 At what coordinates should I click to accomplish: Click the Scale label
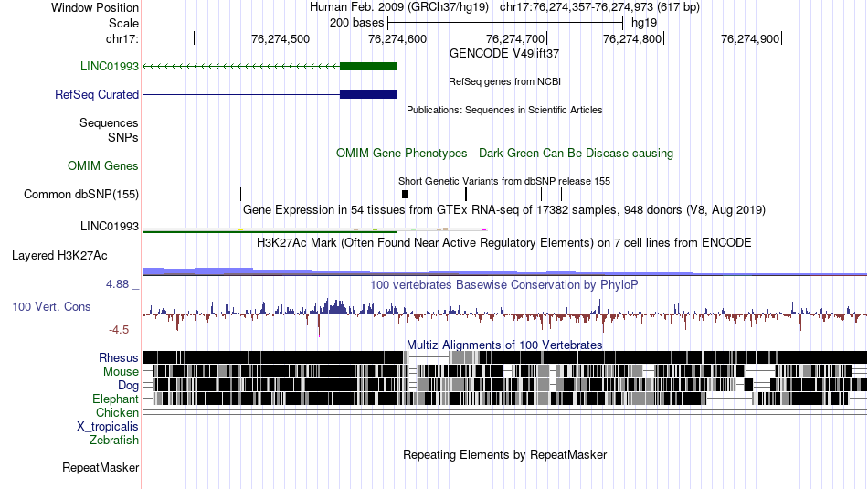(x=124, y=23)
